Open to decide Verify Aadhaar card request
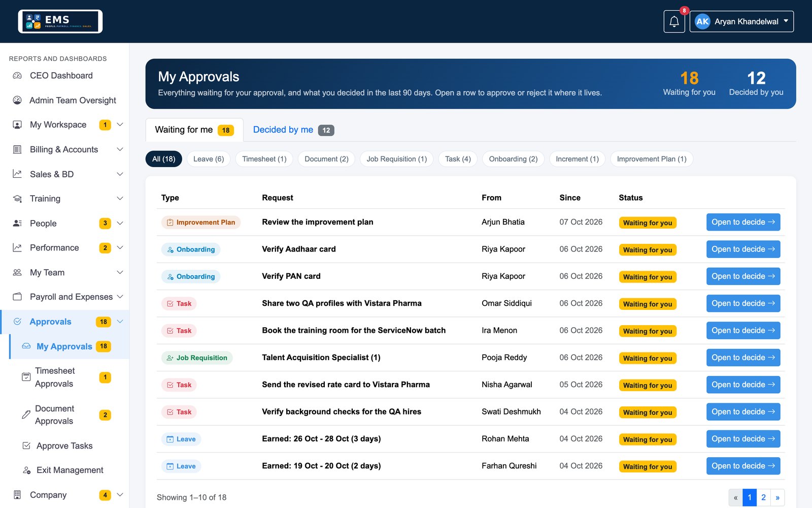 [x=743, y=249]
